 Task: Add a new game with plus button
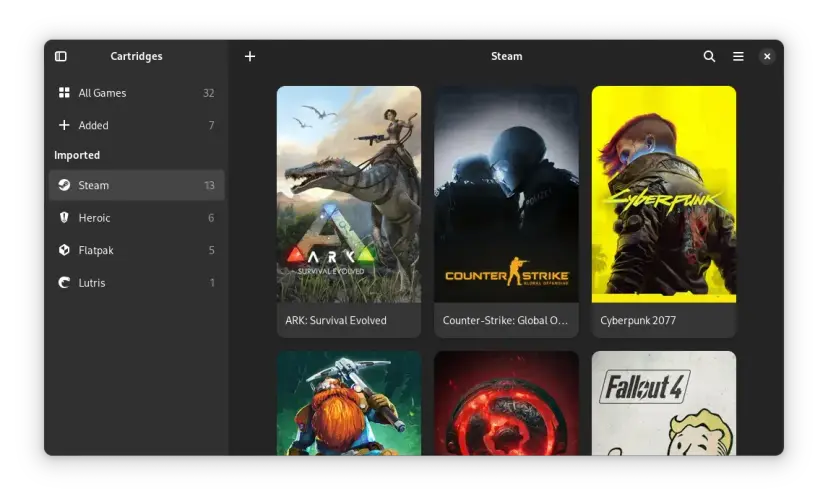tap(250, 56)
